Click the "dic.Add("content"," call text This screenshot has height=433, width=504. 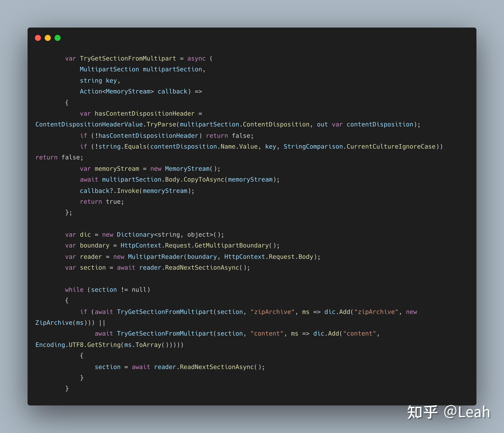coord(346,334)
